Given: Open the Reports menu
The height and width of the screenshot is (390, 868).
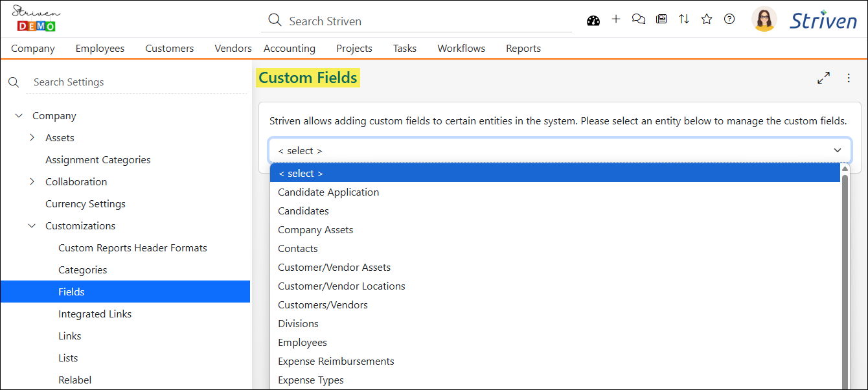Looking at the screenshot, I should [x=523, y=49].
